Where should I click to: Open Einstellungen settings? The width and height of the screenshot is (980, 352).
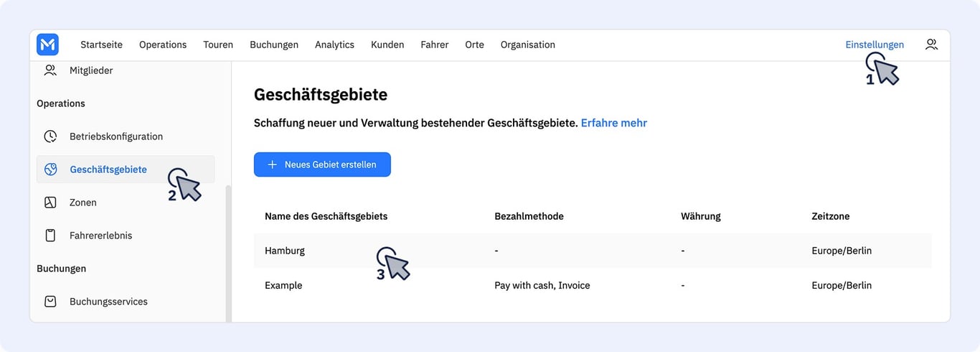(875, 45)
